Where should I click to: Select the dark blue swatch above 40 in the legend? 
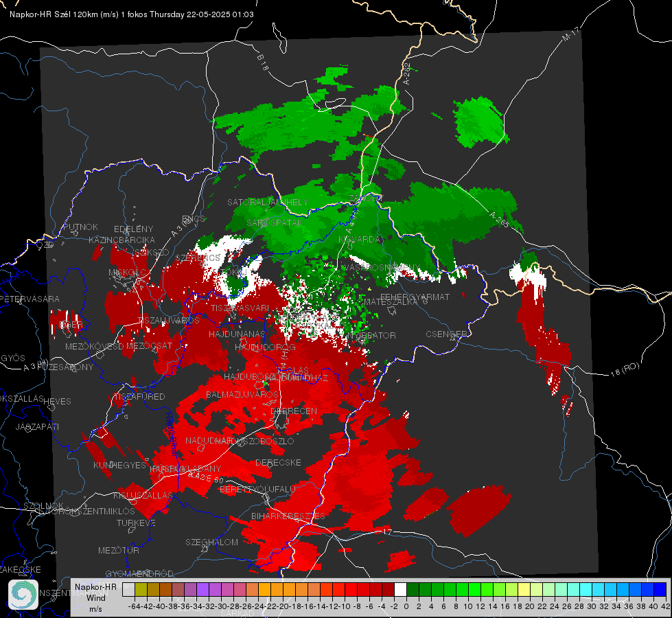click(x=660, y=589)
